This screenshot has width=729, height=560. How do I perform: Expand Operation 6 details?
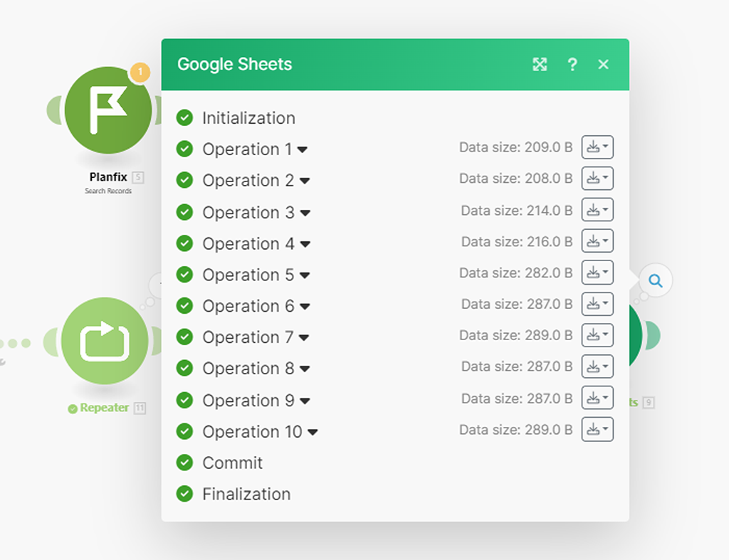coord(305,306)
